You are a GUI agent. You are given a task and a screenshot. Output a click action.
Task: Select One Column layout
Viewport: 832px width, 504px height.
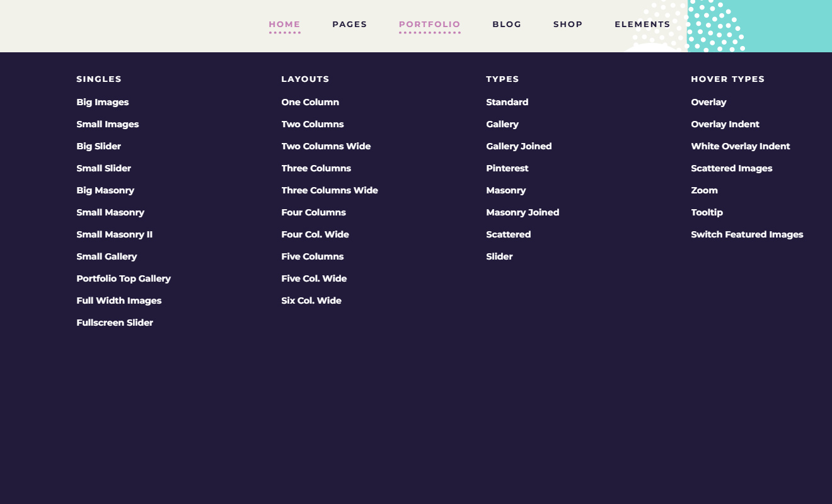click(310, 102)
